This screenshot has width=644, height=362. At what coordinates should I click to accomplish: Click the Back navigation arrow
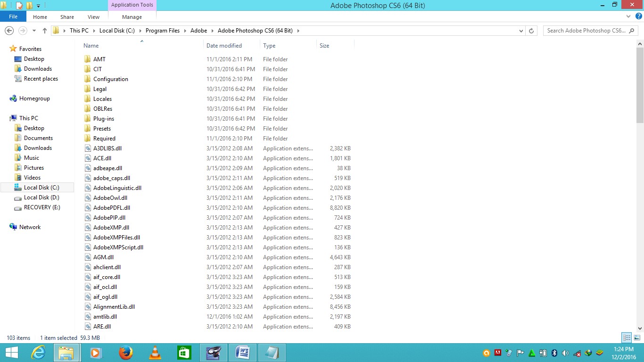coord(9,31)
